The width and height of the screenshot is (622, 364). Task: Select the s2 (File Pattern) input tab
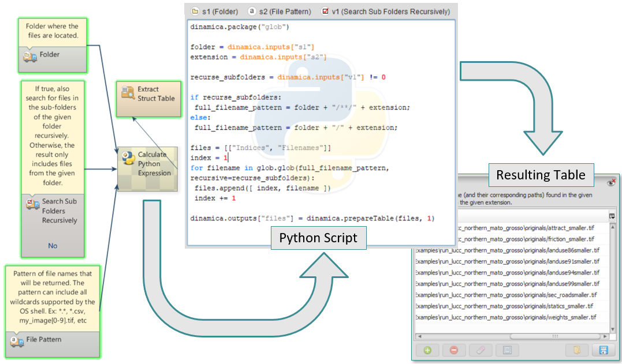(x=278, y=11)
